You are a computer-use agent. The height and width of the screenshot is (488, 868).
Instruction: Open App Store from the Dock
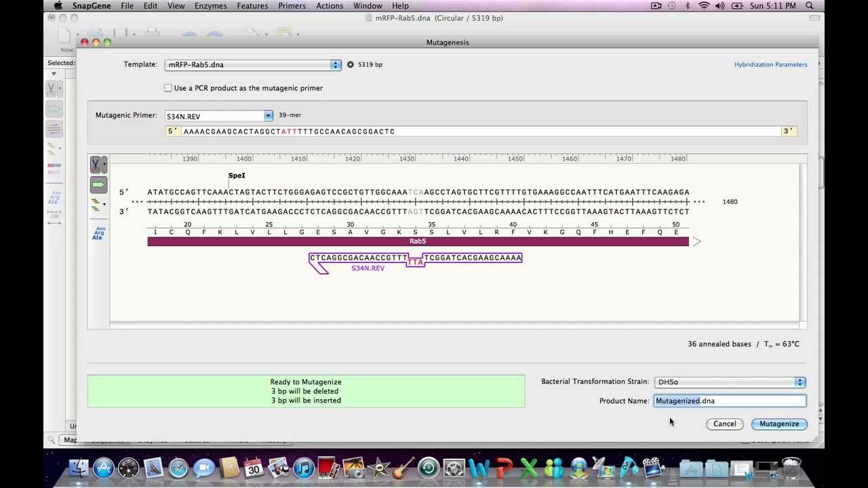tap(103, 468)
